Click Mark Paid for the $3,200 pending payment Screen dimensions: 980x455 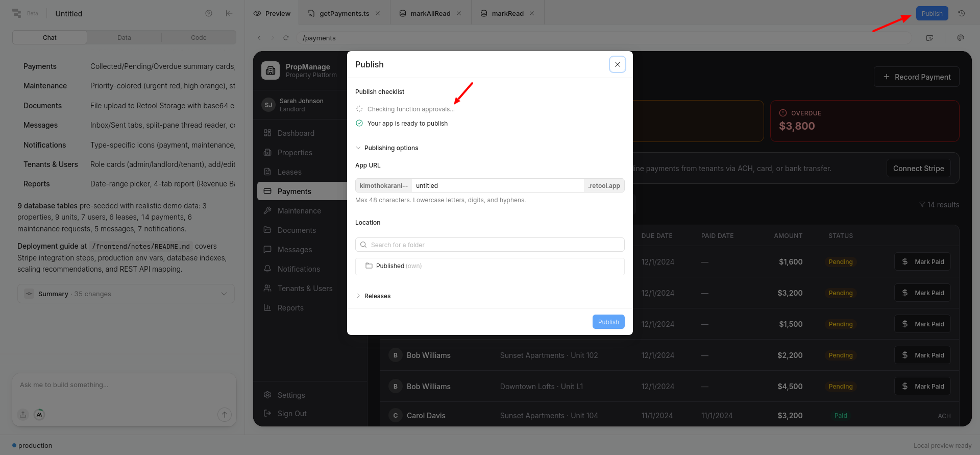pyautogui.click(x=922, y=293)
